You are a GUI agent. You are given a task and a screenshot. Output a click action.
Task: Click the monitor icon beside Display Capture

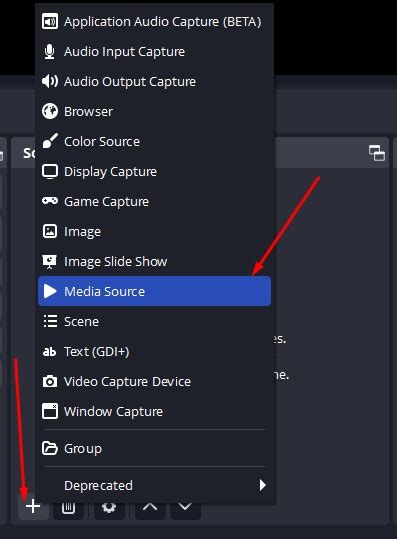click(x=50, y=172)
